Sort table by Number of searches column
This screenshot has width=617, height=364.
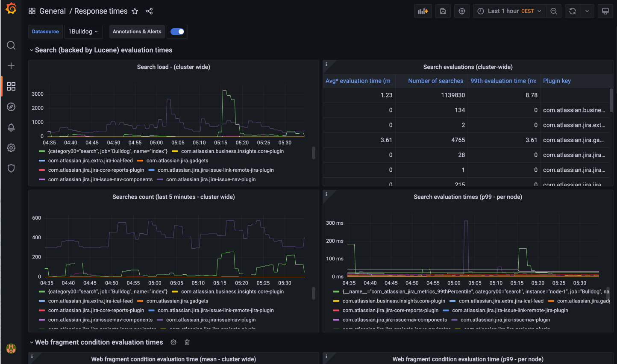click(x=435, y=81)
